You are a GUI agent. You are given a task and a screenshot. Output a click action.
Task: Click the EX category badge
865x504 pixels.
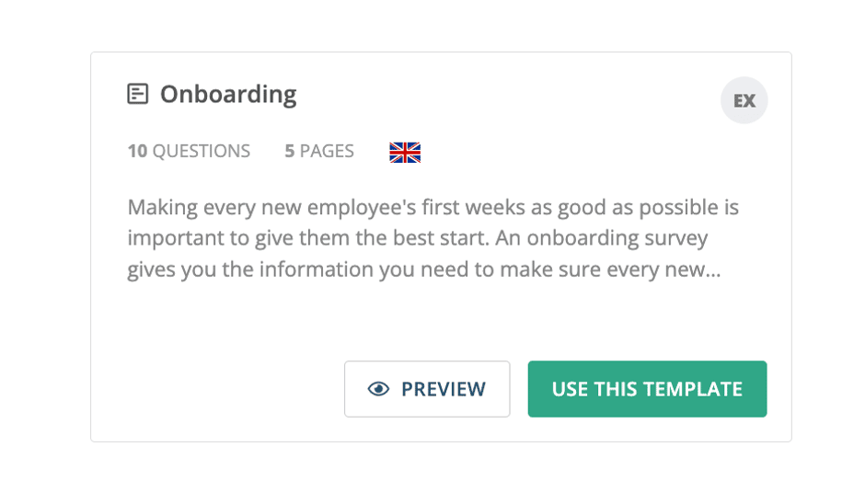tap(744, 100)
